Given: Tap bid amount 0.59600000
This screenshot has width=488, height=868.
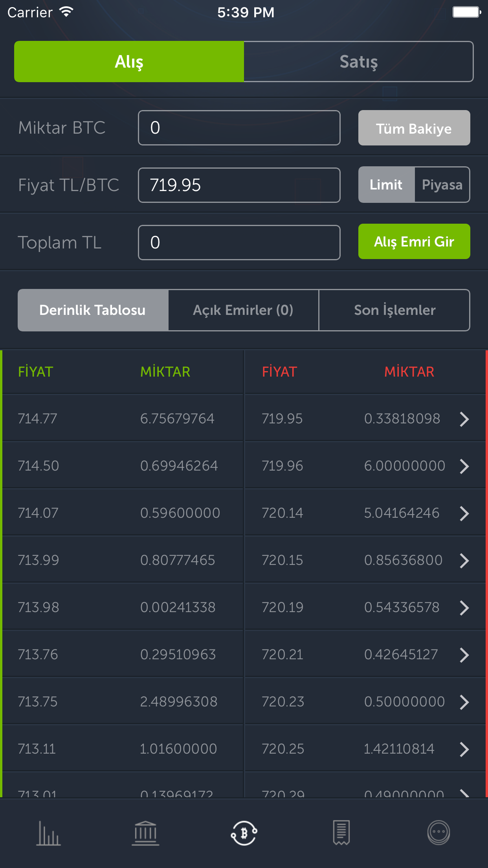Looking at the screenshot, I should [x=180, y=513].
